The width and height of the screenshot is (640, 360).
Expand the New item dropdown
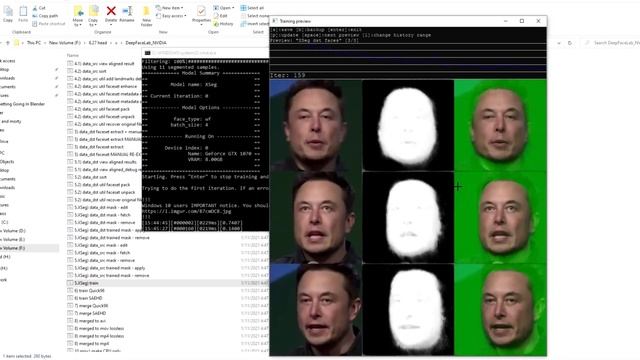170,8
